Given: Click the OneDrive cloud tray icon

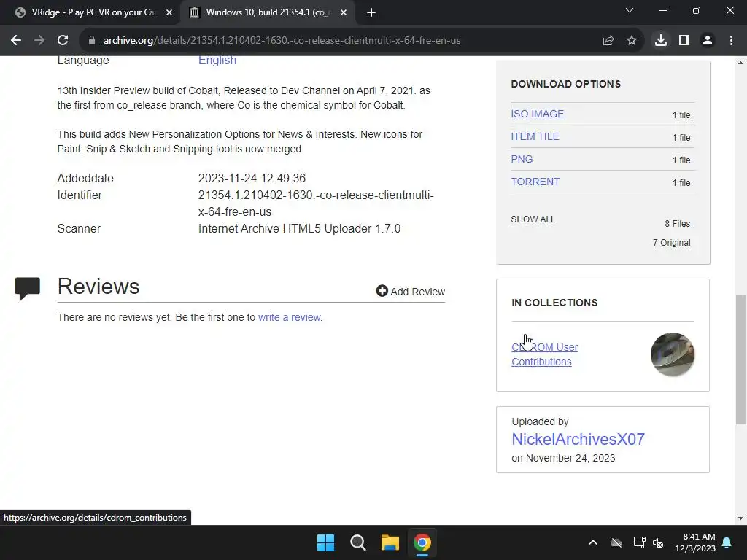Looking at the screenshot, I should (x=616, y=542).
